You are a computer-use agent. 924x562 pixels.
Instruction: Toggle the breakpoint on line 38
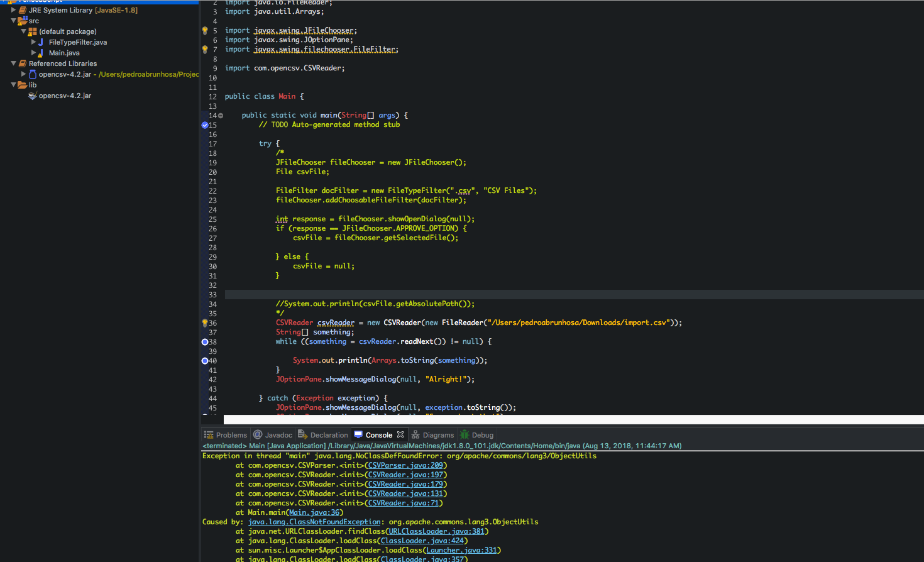[205, 342]
